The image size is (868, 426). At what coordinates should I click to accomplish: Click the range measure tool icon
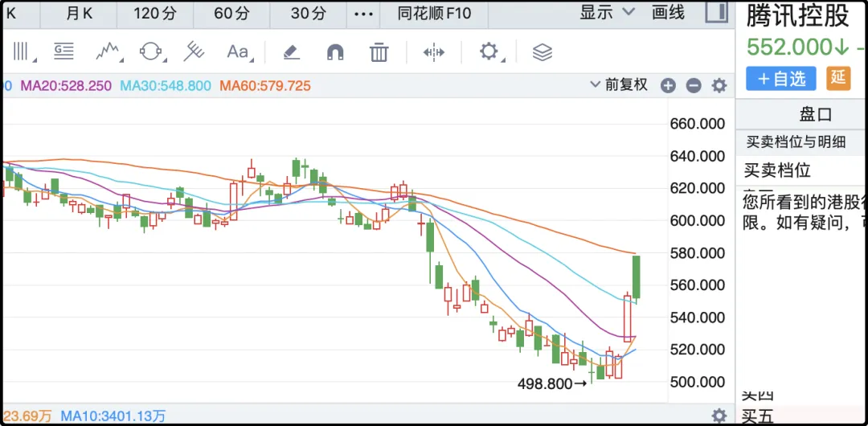point(433,52)
